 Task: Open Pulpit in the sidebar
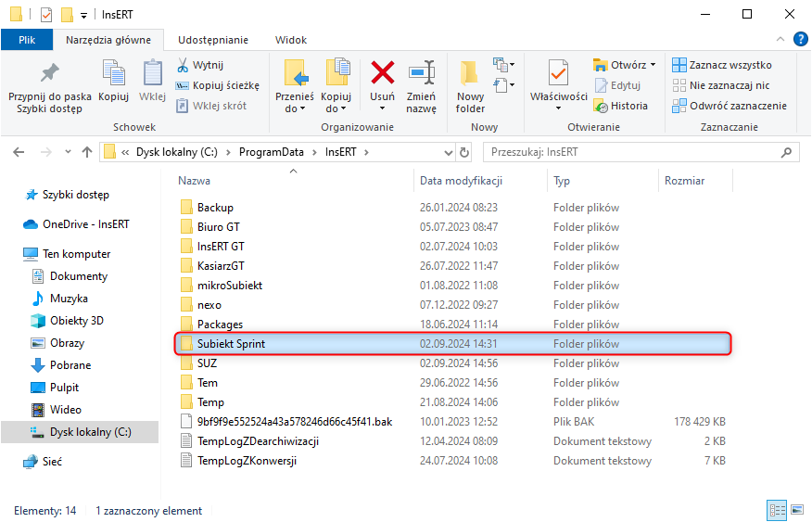click(x=56, y=388)
